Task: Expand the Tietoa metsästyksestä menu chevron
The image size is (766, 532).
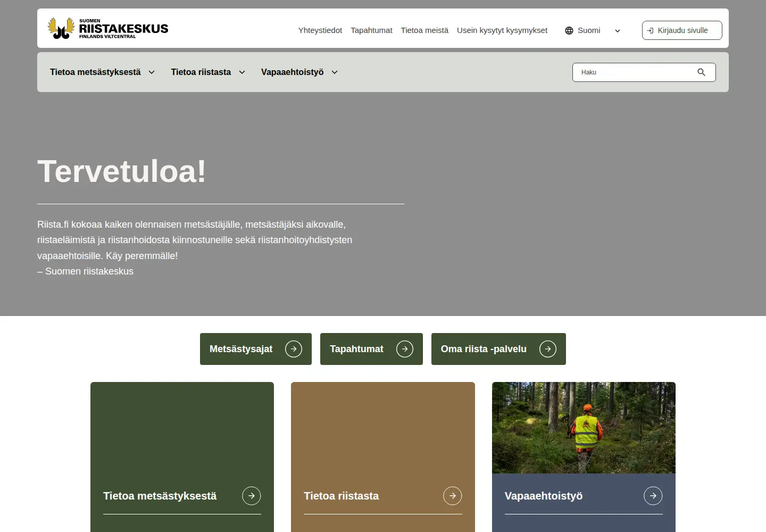Action: (152, 72)
